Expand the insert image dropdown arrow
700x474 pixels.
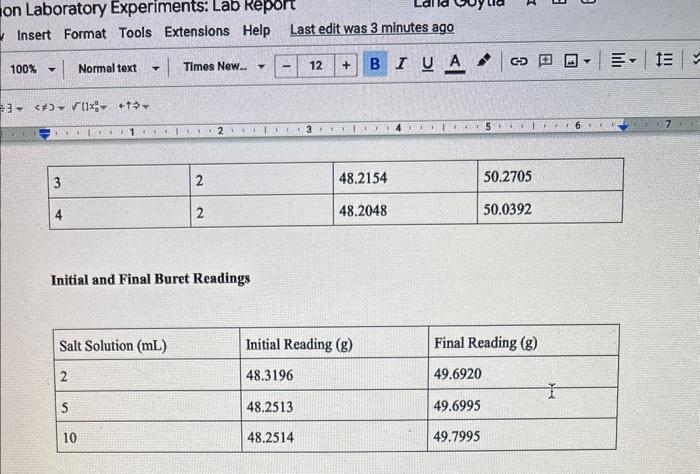587,61
